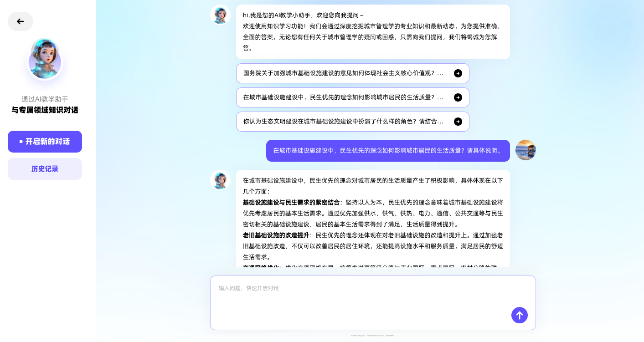Open the 历史记录 history panel
The image size is (644, 342).
45,169
